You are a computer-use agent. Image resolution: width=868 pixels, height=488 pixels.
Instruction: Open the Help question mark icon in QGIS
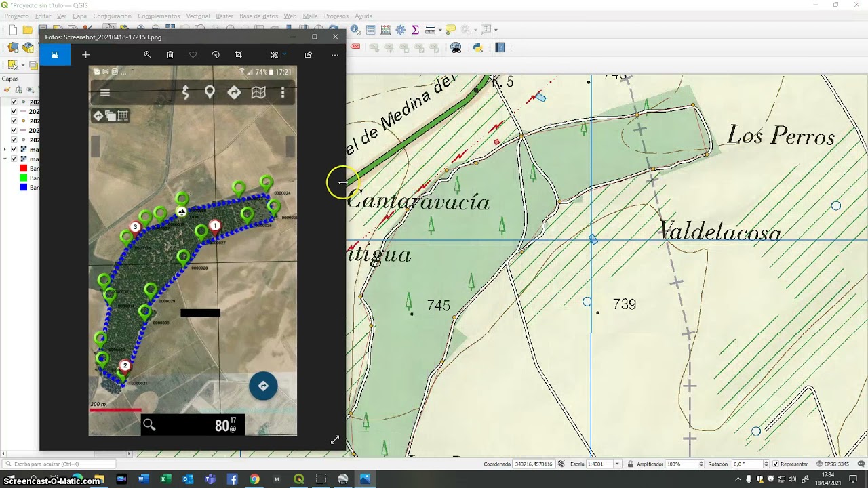(500, 47)
